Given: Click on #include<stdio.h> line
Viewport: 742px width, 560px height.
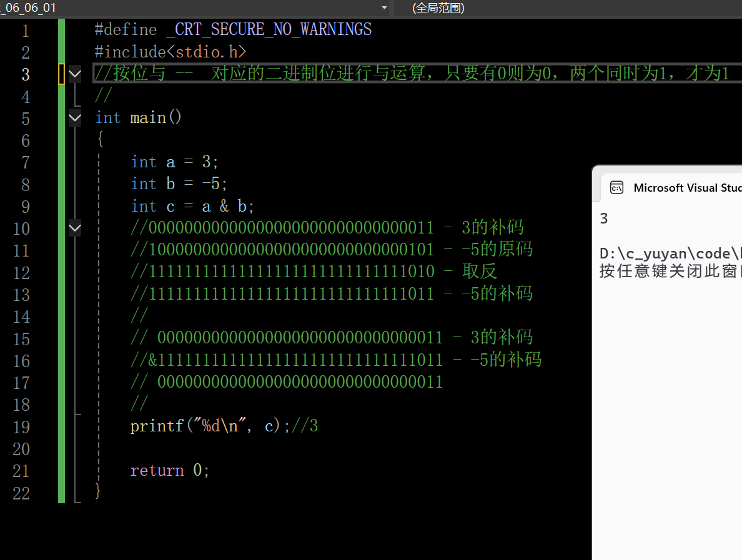Looking at the screenshot, I should [171, 52].
